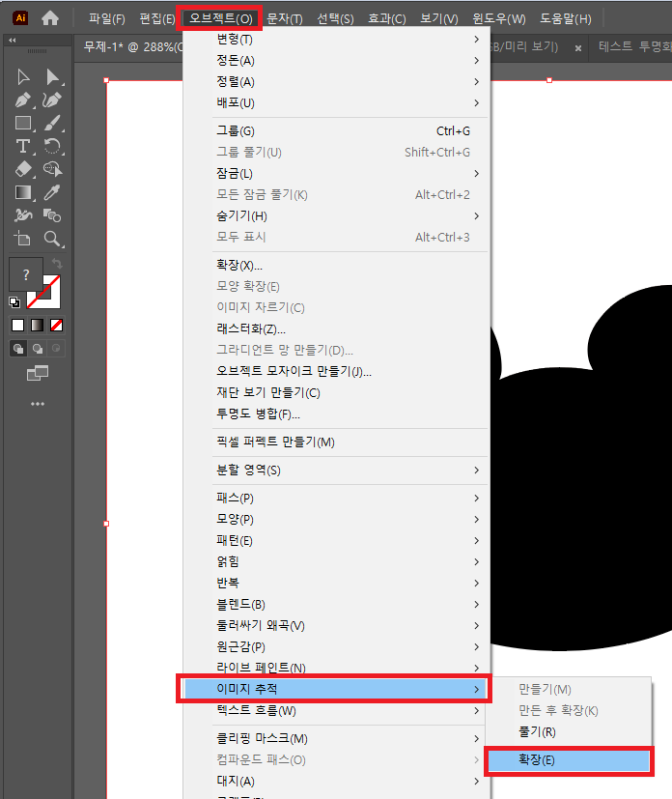
Task: Enable Draw Behind mode
Action: [37, 349]
